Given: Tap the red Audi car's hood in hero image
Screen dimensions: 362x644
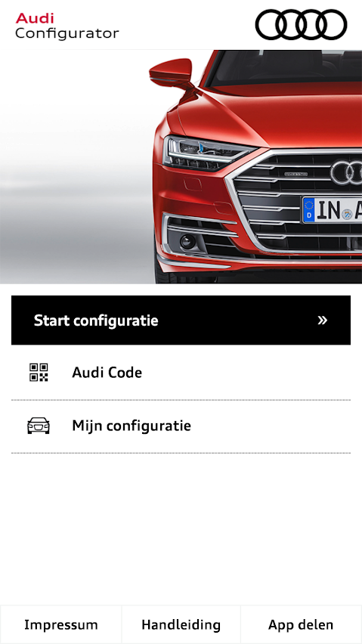Looking at the screenshot, I should click(x=279, y=115).
